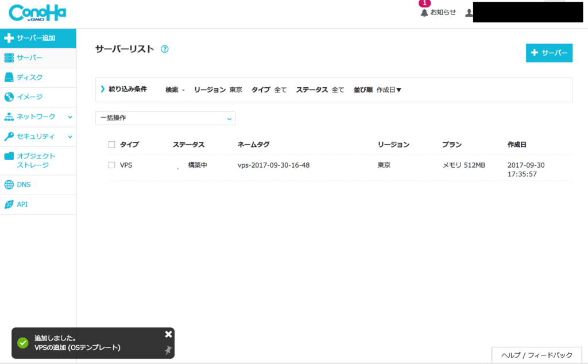Viewport: 588px width, 364px height.
Task: Open the 一括操作 dropdown
Action: point(165,118)
